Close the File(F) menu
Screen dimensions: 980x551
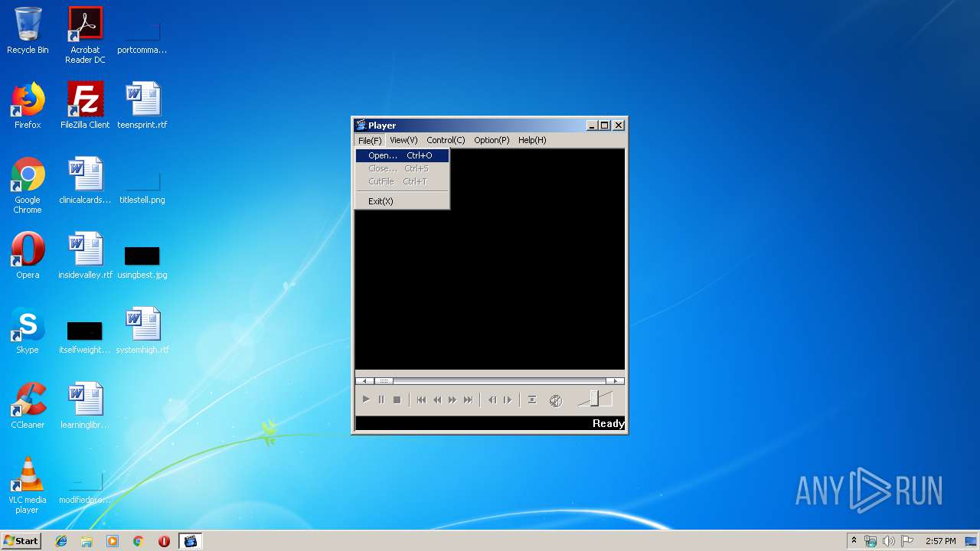370,140
